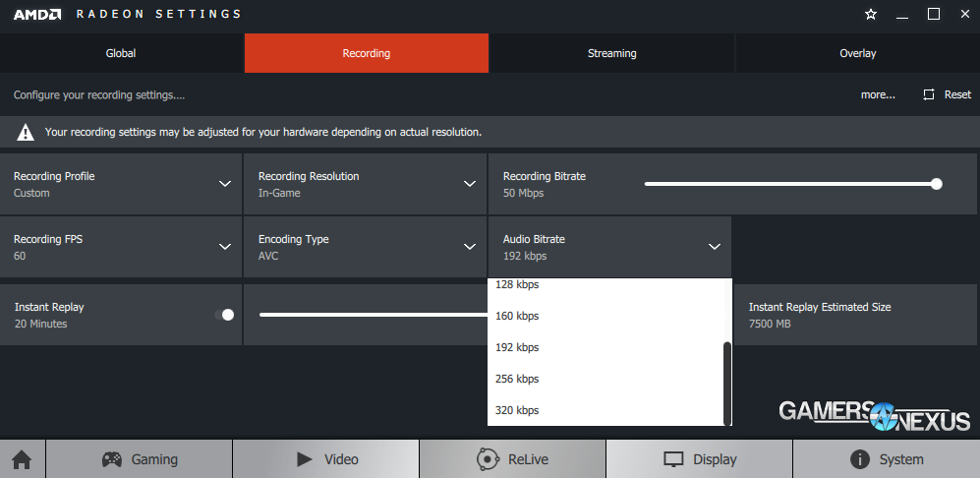Click the Reset label

pyautogui.click(x=957, y=94)
